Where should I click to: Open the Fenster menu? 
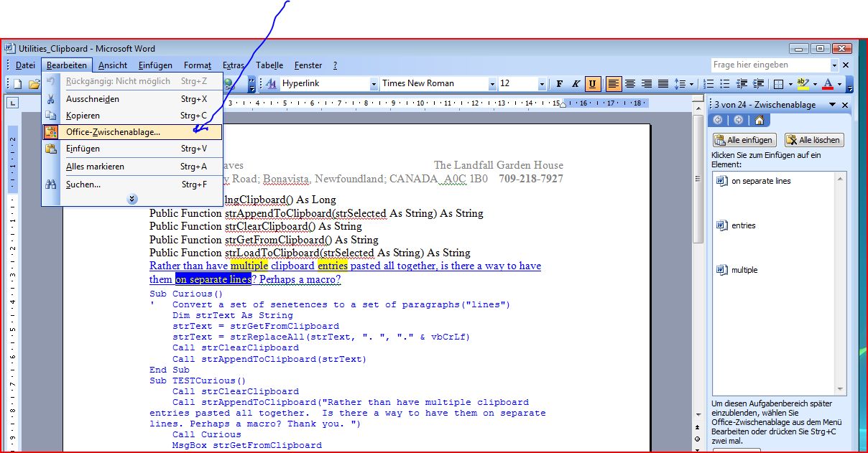tap(308, 65)
